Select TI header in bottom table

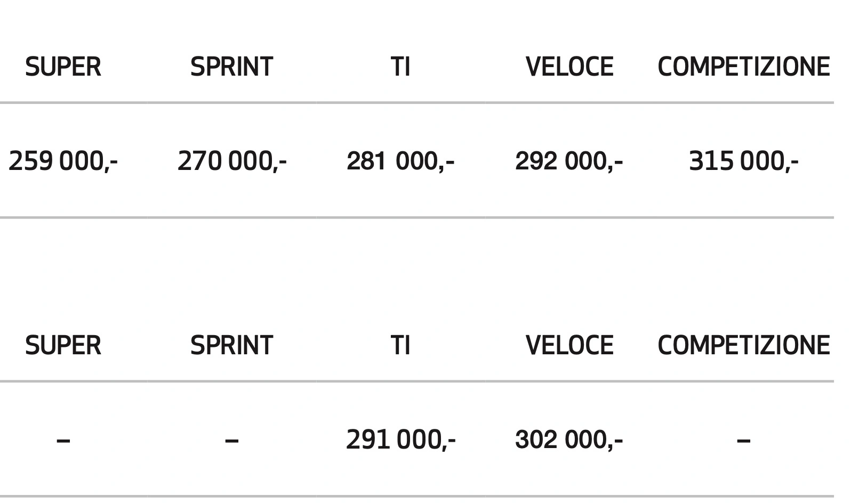[400, 346]
